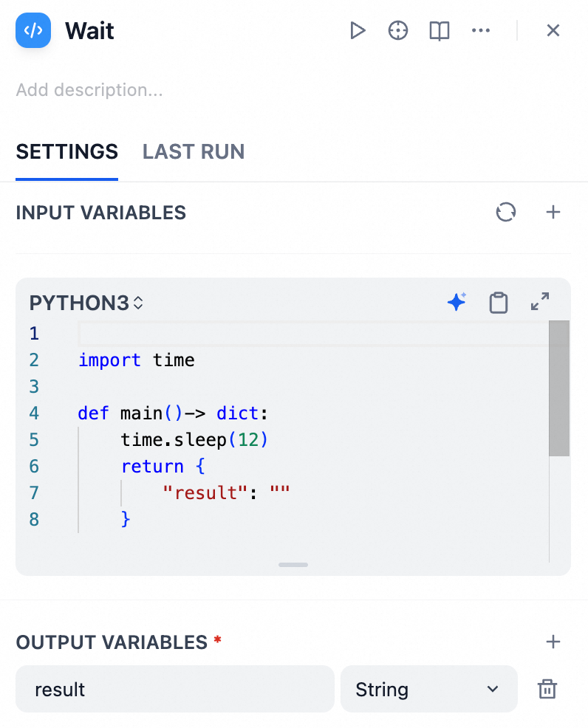Click line number 8 in gutter
Viewport: 588px width, 728px height.
(34, 519)
